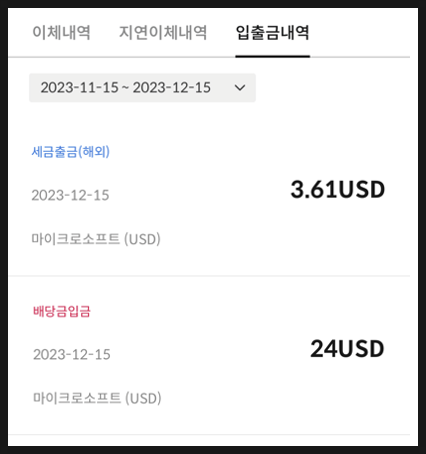Tap 마이크로소프트 (USD) in the tax withdrawal entry
Screen dimensions: 426x454
[96, 239]
